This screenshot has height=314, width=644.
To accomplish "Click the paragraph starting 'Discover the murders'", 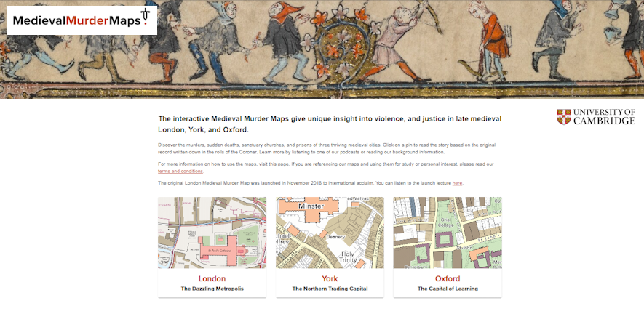I will click(327, 148).
